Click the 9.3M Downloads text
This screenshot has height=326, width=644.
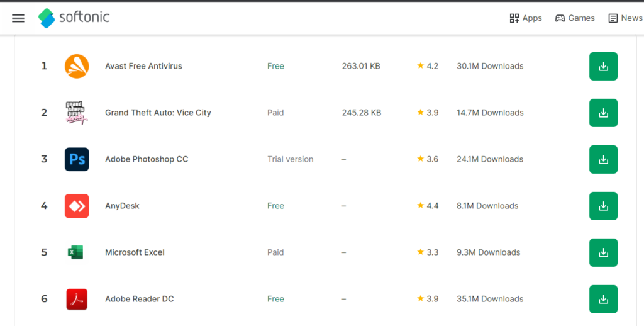(x=488, y=252)
